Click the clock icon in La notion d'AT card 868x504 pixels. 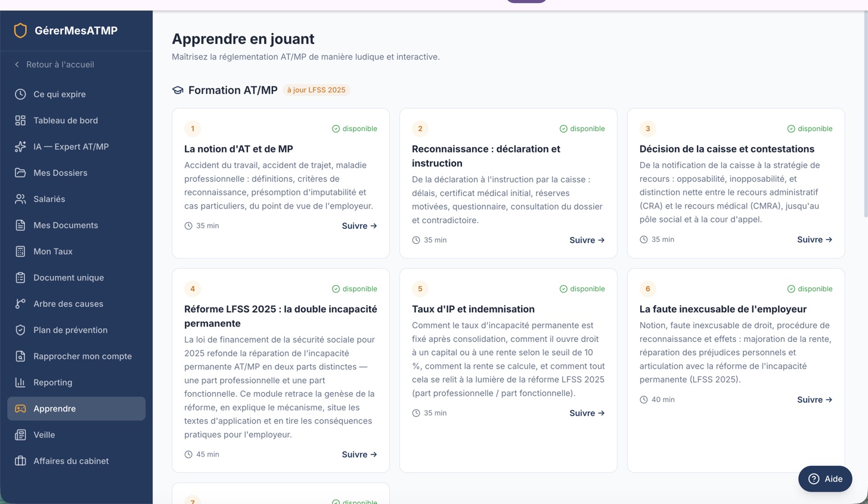pyautogui.click(x=188, y=226)
